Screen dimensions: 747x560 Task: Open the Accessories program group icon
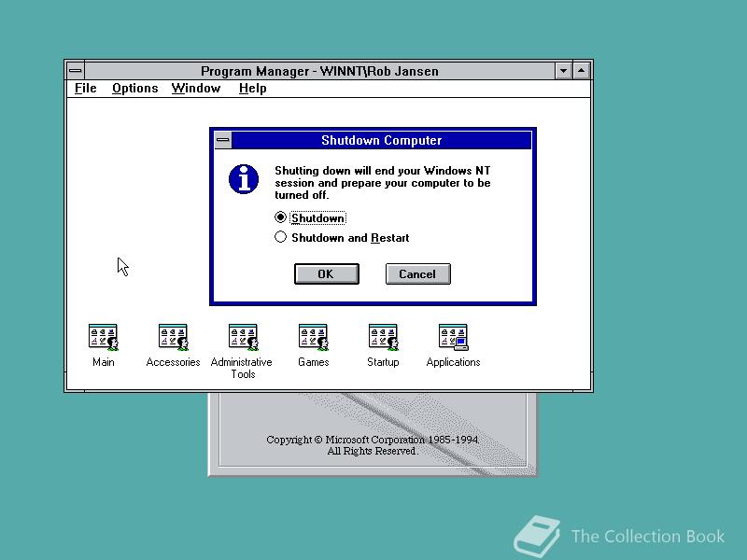173,337
